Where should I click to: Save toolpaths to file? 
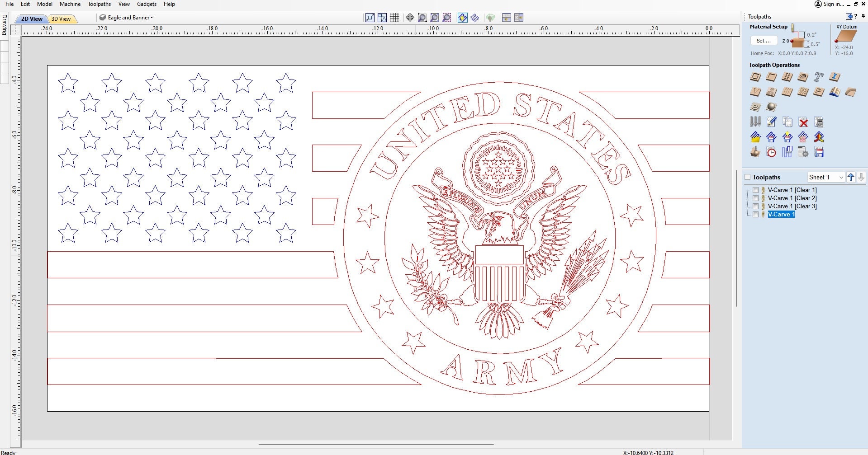819,152
